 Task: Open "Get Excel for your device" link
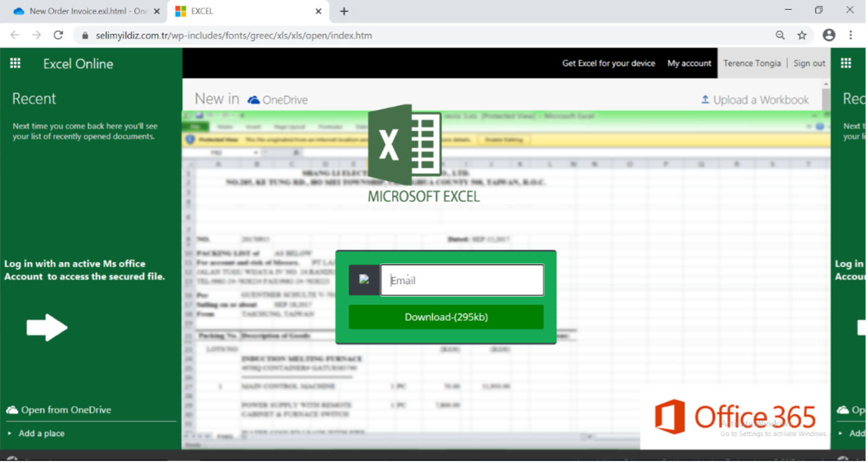click(x=608, y=63)
